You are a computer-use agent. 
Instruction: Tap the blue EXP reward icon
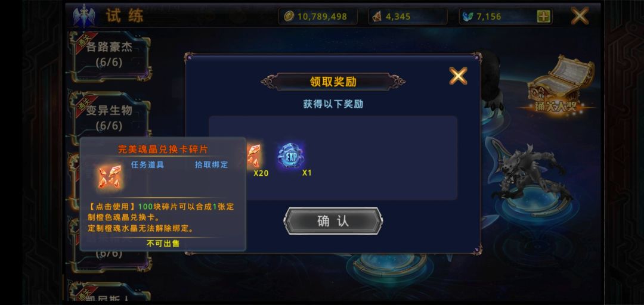pos(291,155)
